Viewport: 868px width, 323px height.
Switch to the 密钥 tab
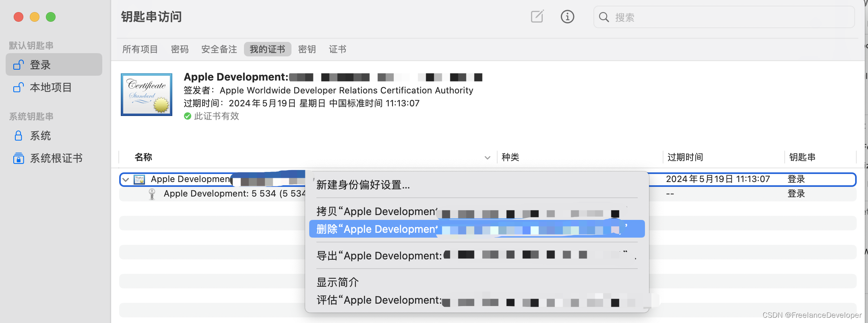point(307,49)
